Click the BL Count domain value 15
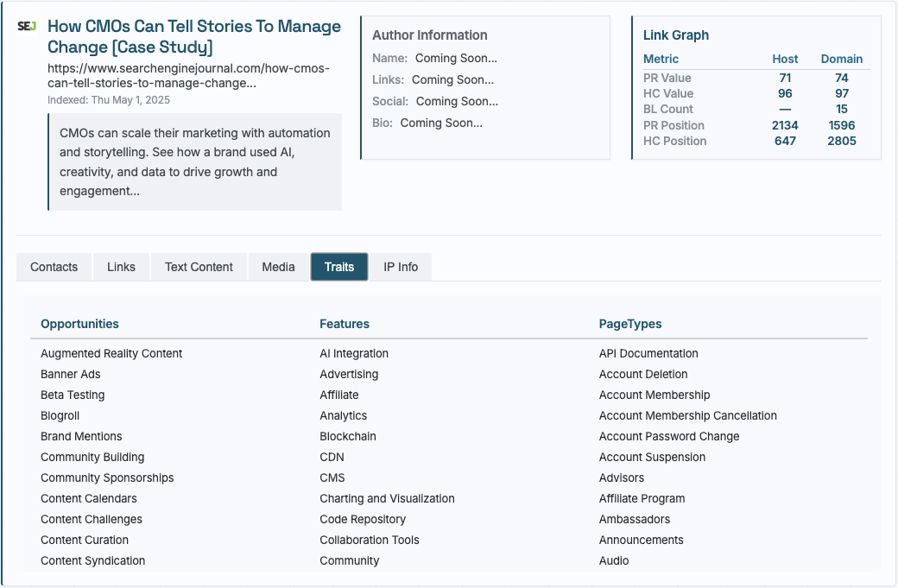Viewport: 898px width, 588px height. coord(841,109)
